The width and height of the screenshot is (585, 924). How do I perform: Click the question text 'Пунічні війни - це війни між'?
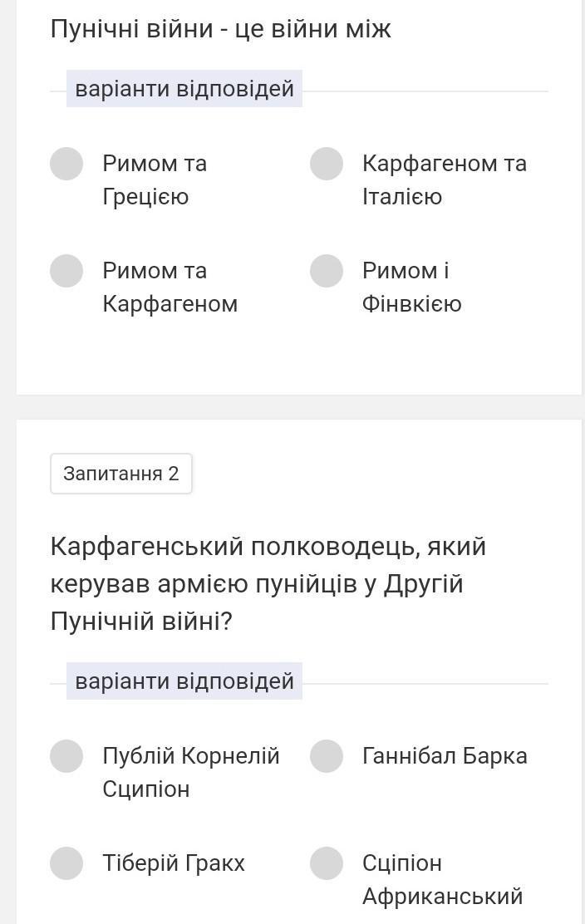coord(220,29)
